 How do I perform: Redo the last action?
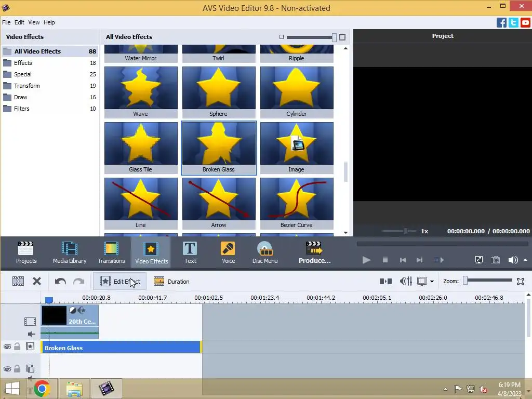point(79,281)
